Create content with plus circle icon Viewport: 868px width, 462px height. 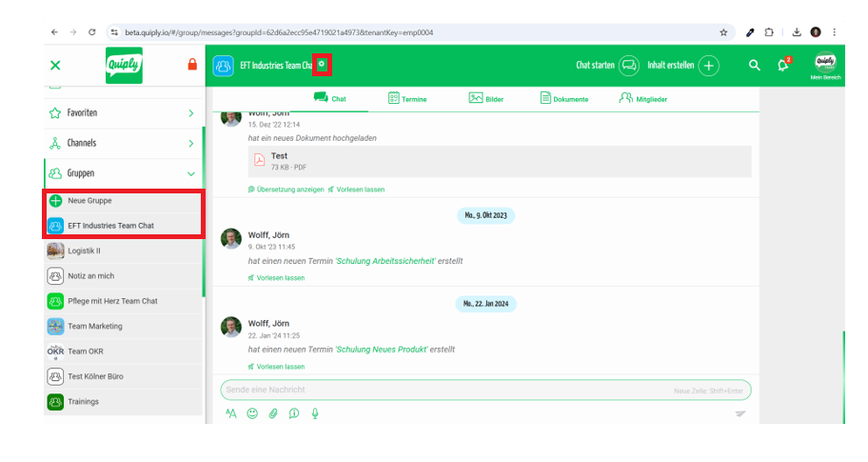point(708,66)
